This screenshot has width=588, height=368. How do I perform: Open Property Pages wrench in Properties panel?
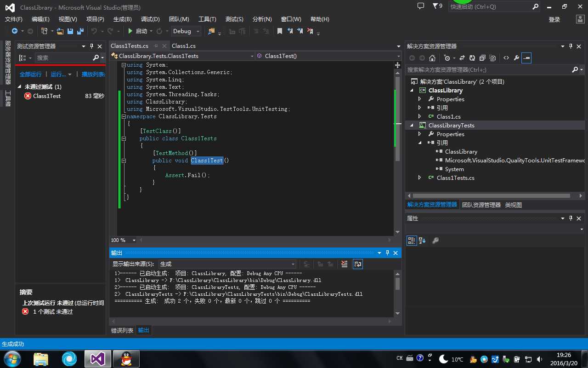pos(435,241)
